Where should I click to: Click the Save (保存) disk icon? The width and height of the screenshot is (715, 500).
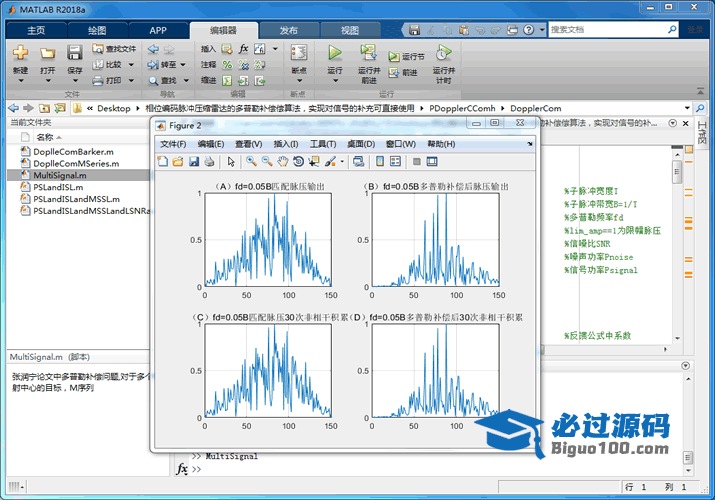(x=74, y=52)
